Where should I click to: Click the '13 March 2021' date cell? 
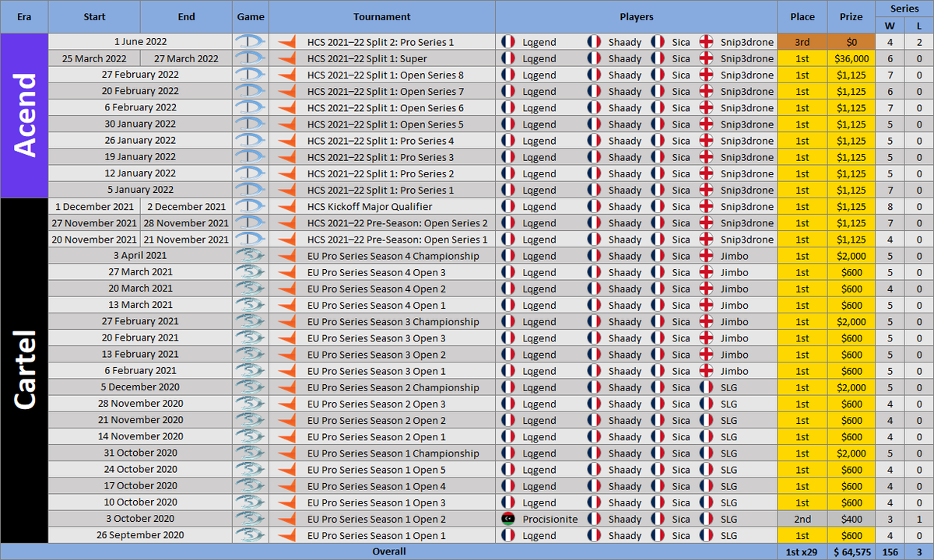pos(140,305)
